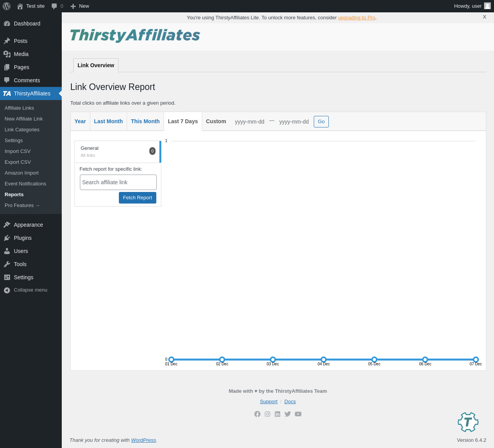
Task: Open the LinkedIn social icon
Action: tap(277, 414)
